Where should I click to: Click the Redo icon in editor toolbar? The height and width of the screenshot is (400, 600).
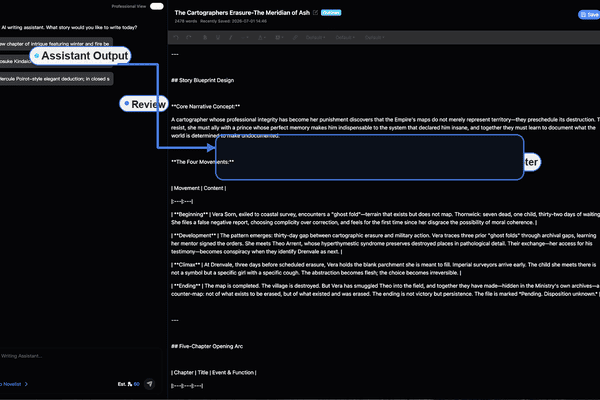coord(189,38)
